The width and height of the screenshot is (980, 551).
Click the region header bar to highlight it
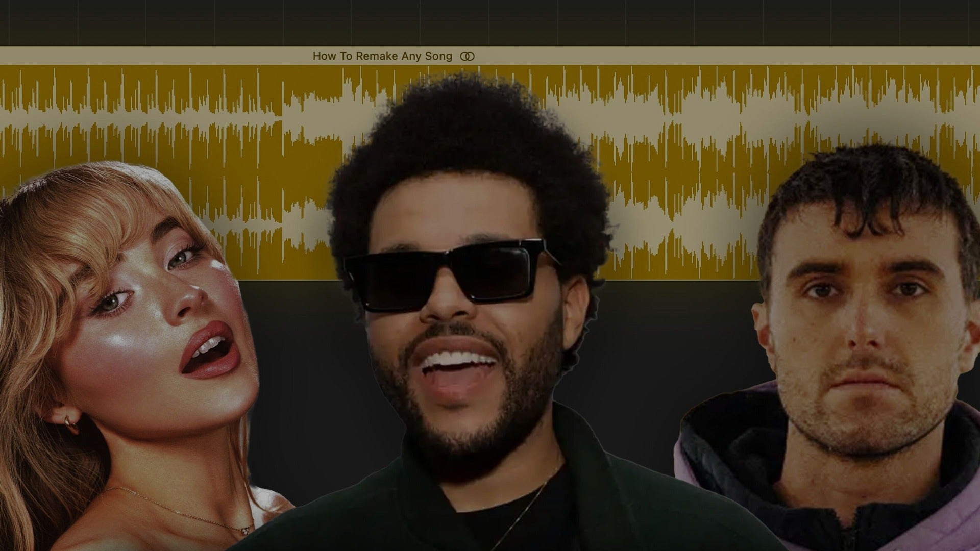[204, 56]
